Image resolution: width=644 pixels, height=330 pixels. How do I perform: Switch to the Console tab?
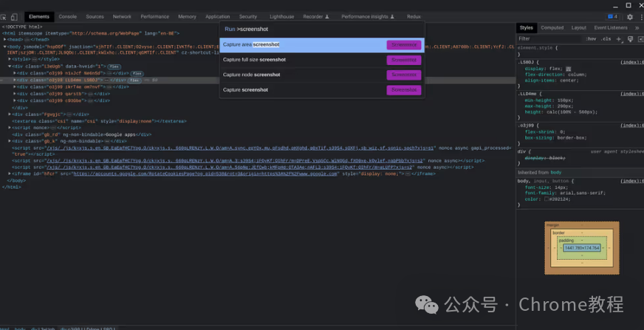click(68, 17)
